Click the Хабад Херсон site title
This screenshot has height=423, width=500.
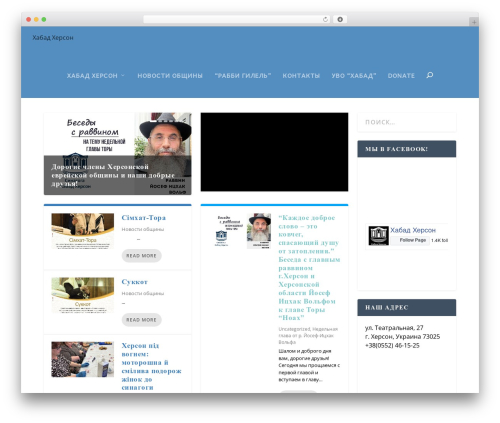pos(53,38)
